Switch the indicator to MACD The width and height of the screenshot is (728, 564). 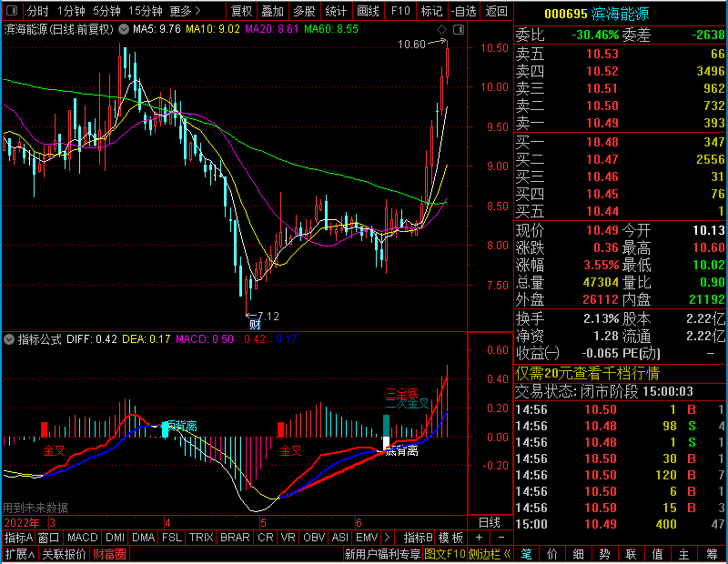(x=82, y=538)
